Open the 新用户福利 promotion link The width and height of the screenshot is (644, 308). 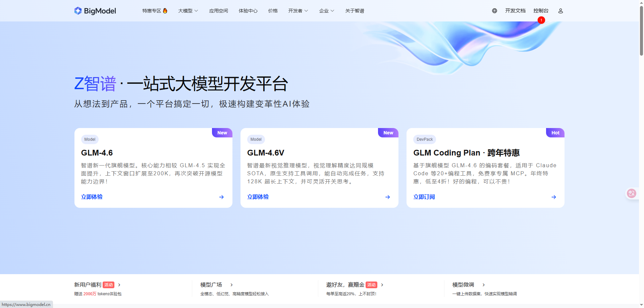(x=88, y=285)
